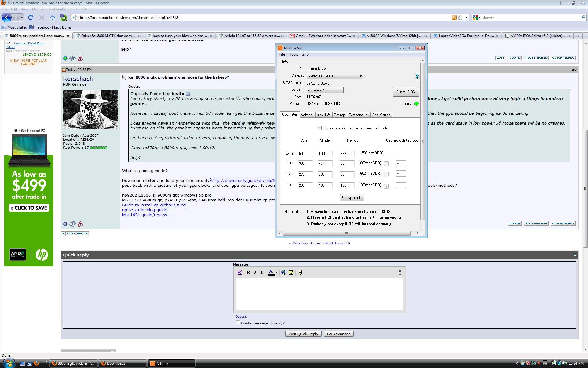
Task: Click the red shield security tray icon
Action: click(x=528, y=363)
